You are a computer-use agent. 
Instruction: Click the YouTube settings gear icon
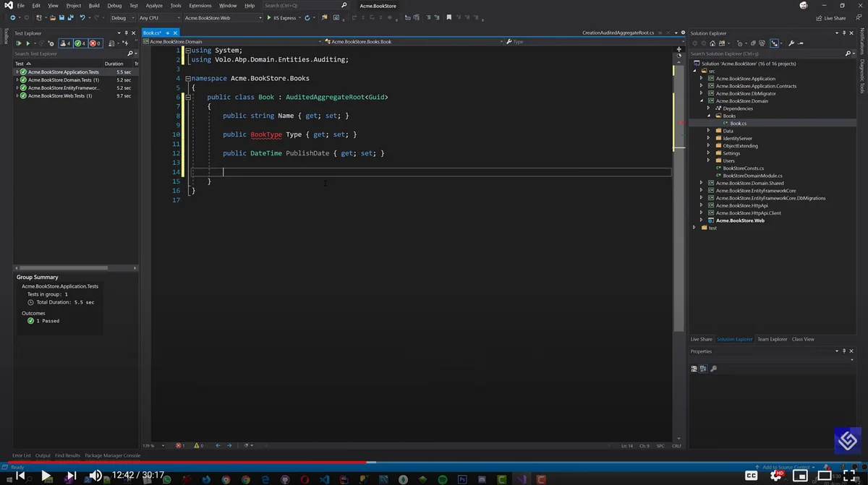(776, 476)
